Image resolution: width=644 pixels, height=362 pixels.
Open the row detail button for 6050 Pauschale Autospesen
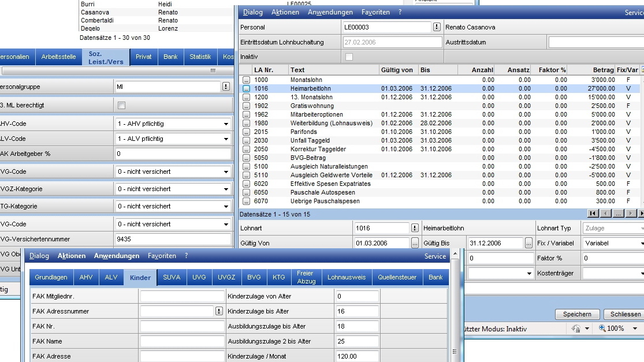(246, 192)
